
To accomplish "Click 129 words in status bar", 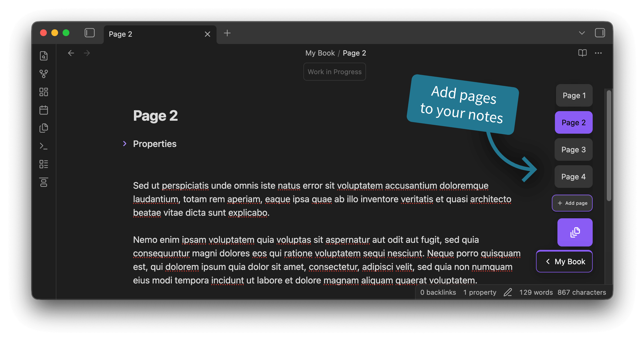I will 536,292.
